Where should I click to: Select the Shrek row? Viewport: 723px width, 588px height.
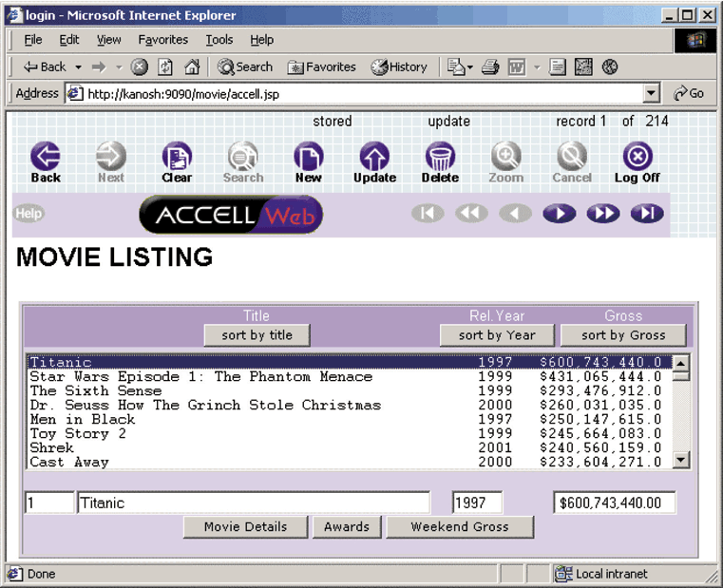click(350, 447)
